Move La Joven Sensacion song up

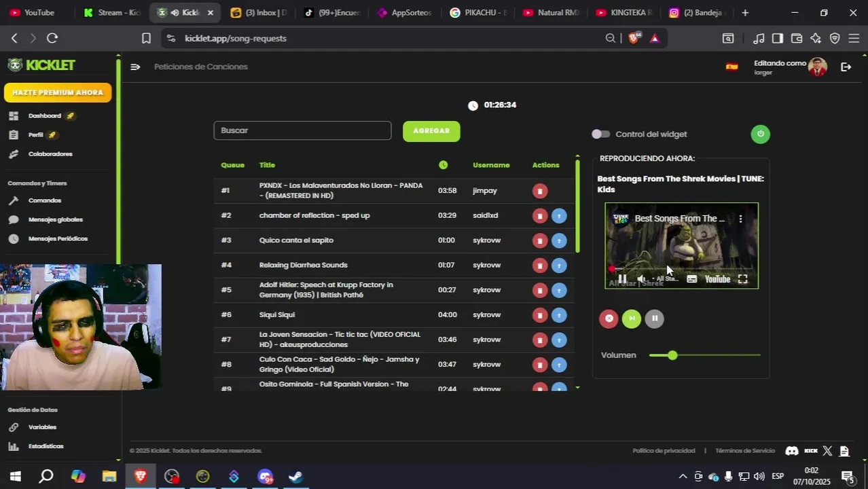(x=559, y=340)
